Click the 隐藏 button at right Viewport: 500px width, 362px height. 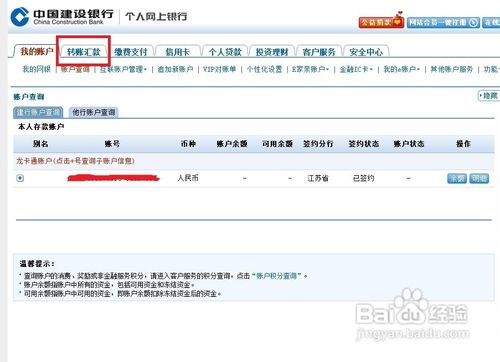click(x=489, y=96)
